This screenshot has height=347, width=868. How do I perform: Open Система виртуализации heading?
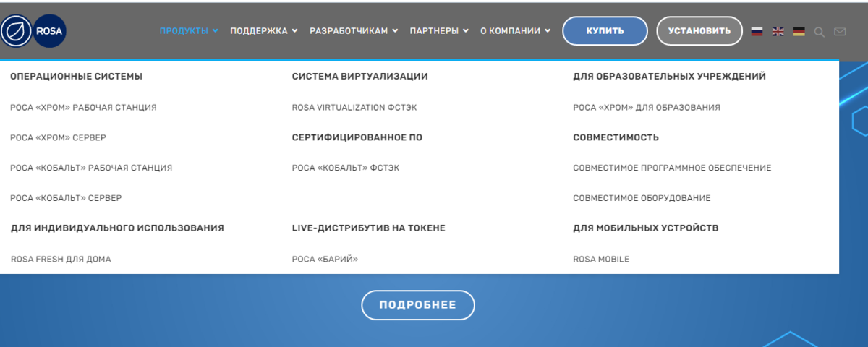pyautogui.click(x=360, y=76)
